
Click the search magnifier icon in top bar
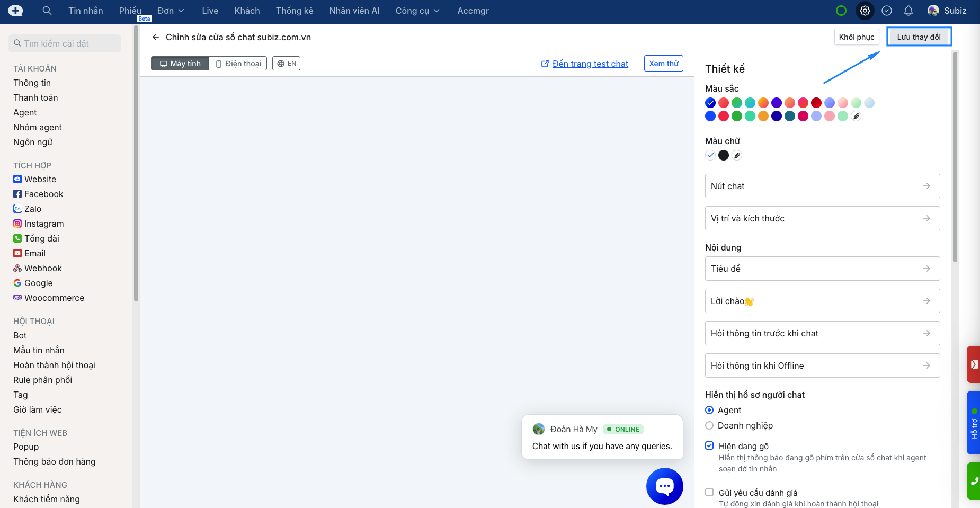click(x=47, y=11)
